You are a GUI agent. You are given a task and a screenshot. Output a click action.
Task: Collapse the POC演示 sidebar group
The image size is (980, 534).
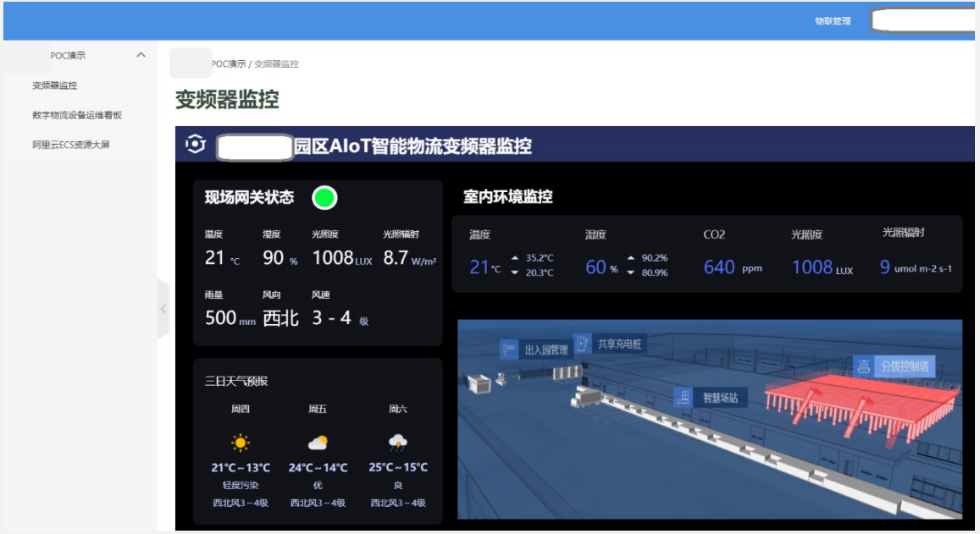141,55
